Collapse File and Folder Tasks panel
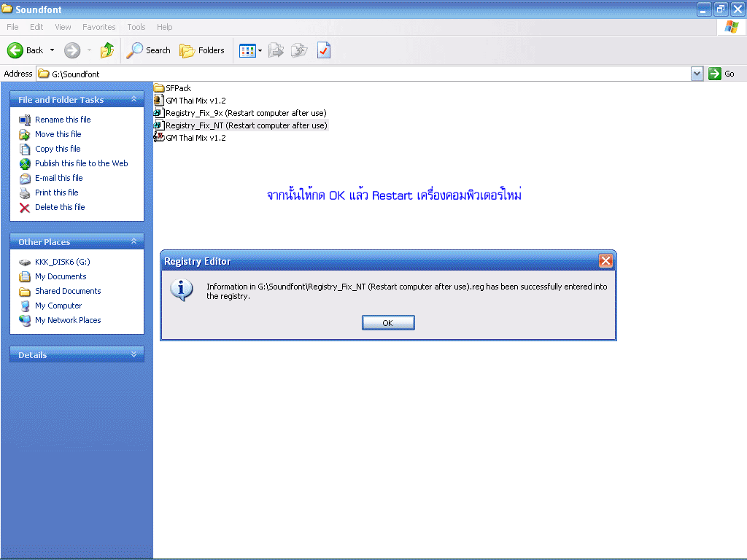The image size is (747, 560). click(x=134, y=99)
